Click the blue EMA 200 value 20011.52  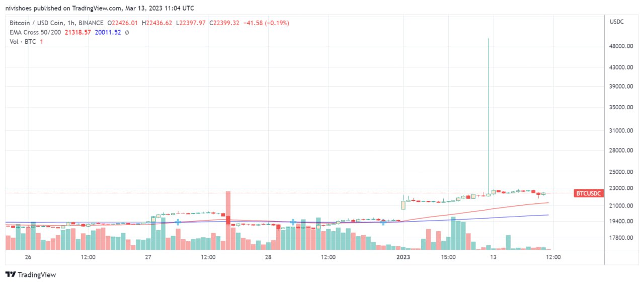click(108, 32)
